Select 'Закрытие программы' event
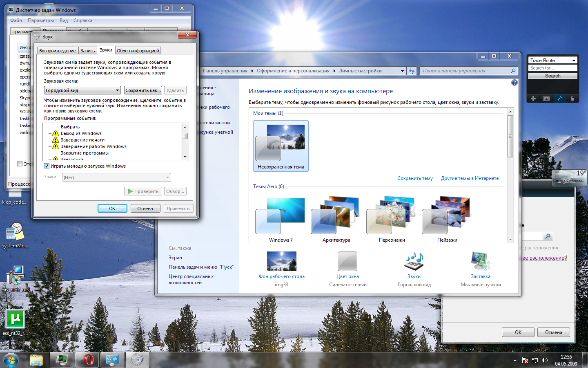588x368 pixels. click(x=85, y=153)
